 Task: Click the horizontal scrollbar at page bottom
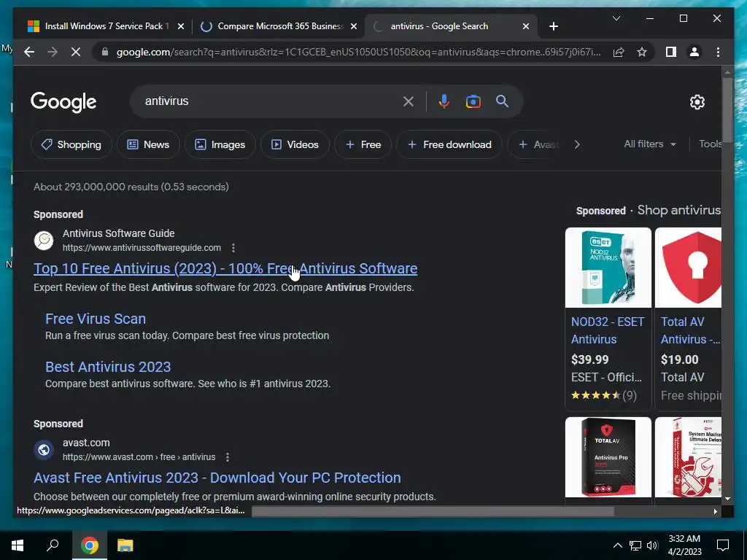(x=433, y=511)
